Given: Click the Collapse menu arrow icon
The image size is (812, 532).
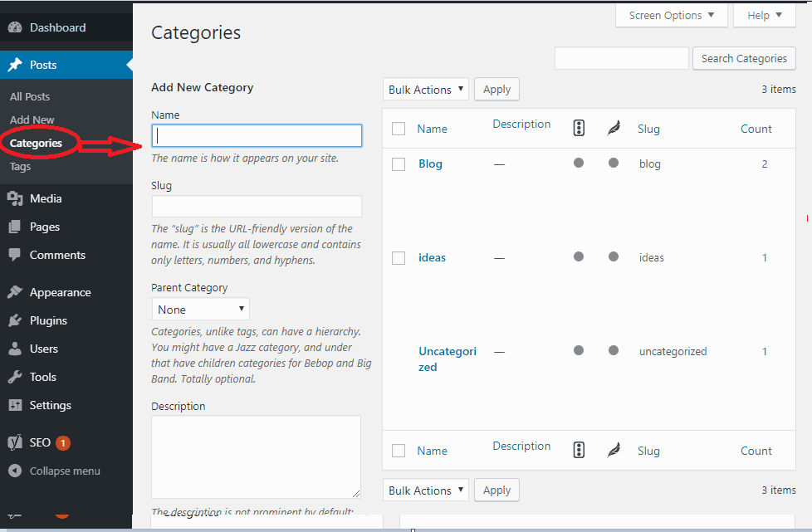Looking at the screenshot, I should [15, 471].
